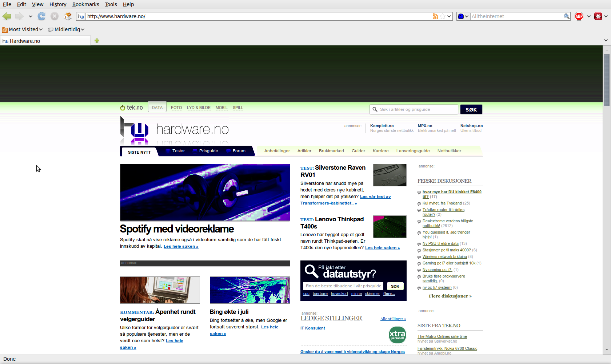
Task: Click the RSS feed icon in address bar
Action: coord(435,16)
